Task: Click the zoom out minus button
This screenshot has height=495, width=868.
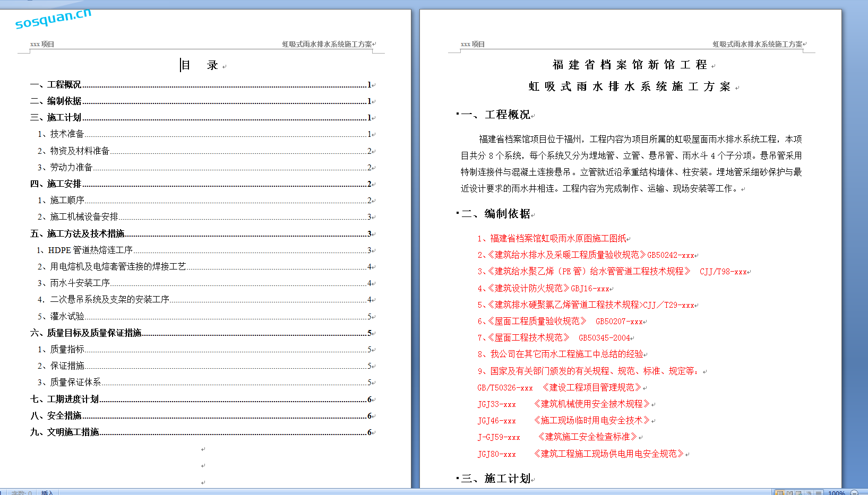Action: pos(854,493)
